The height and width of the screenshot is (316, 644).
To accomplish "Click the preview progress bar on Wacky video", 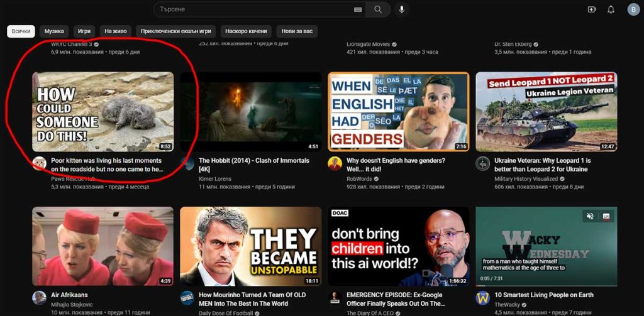I will pyautogui.click(x=546, y=285).
